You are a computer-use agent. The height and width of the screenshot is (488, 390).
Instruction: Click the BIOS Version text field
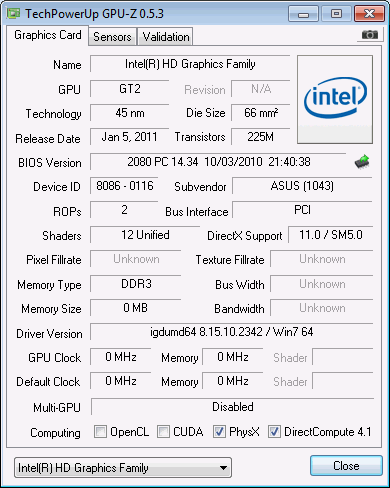tap(218, 162)
